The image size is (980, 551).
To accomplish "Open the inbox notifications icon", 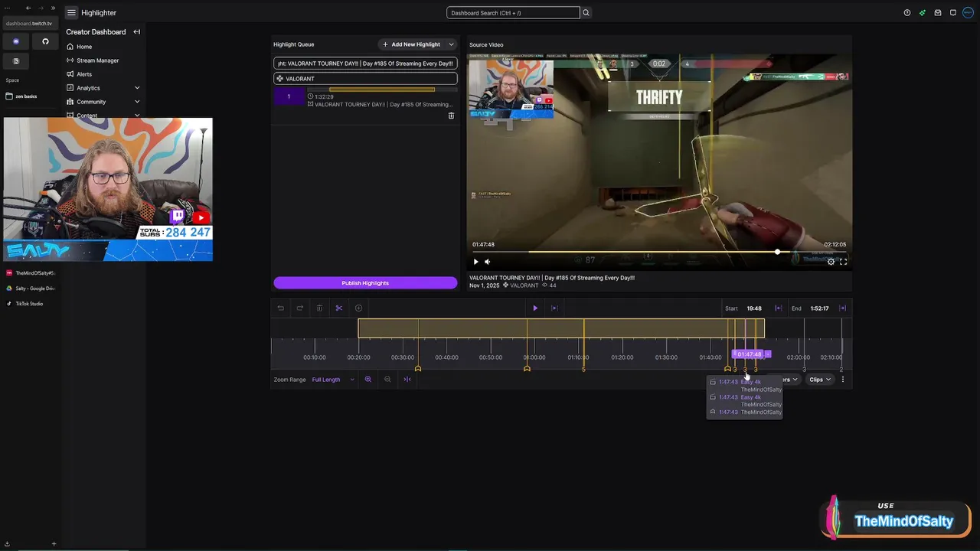I will pos(938,13).
